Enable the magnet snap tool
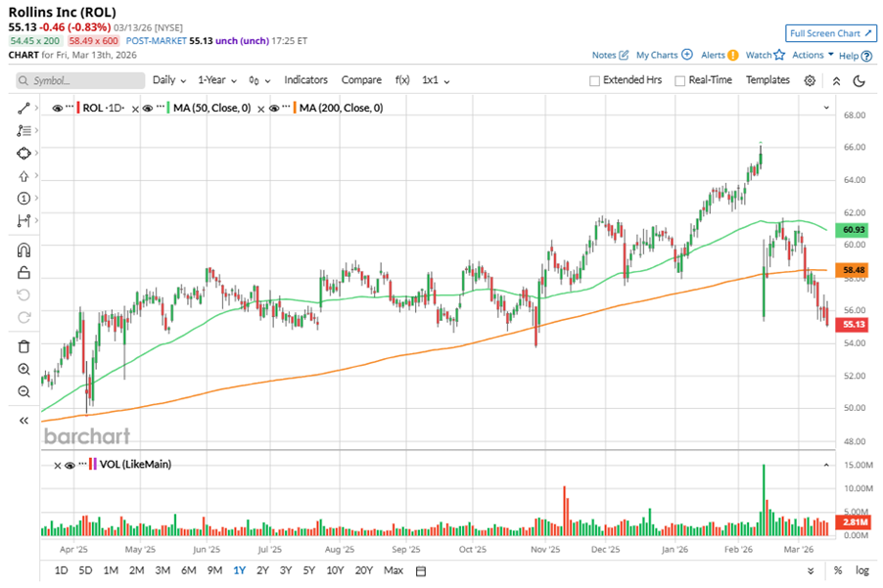883x588 pixels. tap(23, 249)
